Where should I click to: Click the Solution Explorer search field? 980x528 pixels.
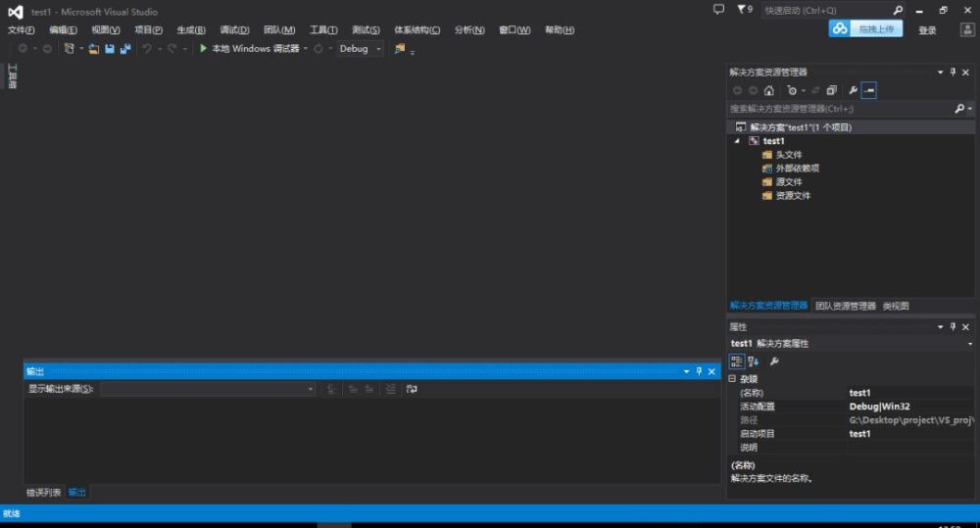[838, 109]
